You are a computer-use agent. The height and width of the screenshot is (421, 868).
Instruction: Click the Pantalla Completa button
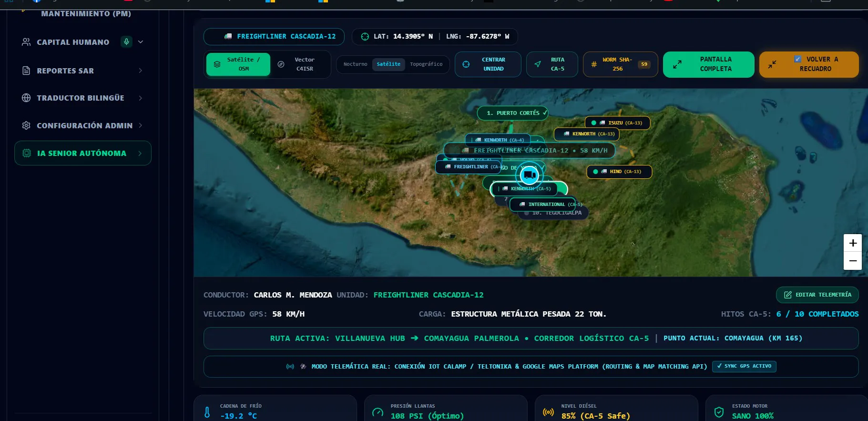(709, 64)
